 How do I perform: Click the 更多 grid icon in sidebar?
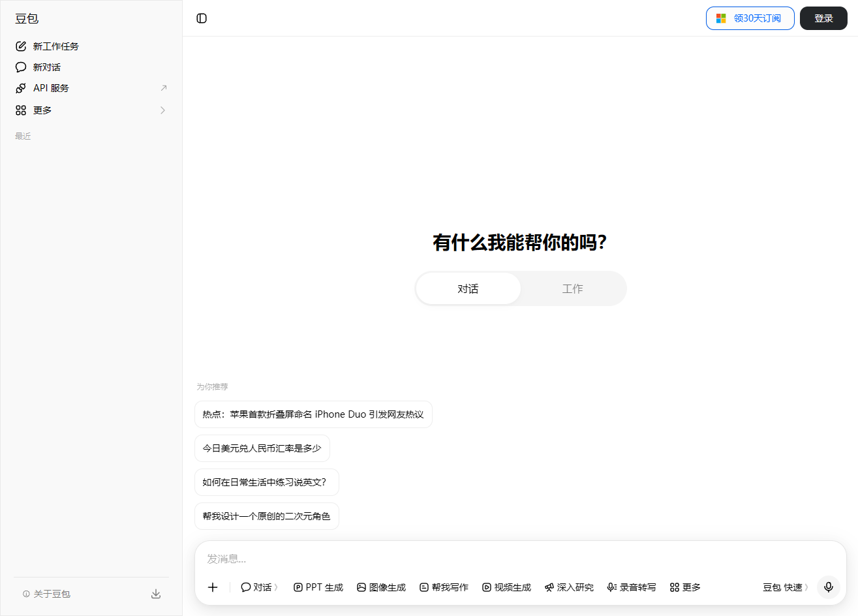[x=21, y=110]
